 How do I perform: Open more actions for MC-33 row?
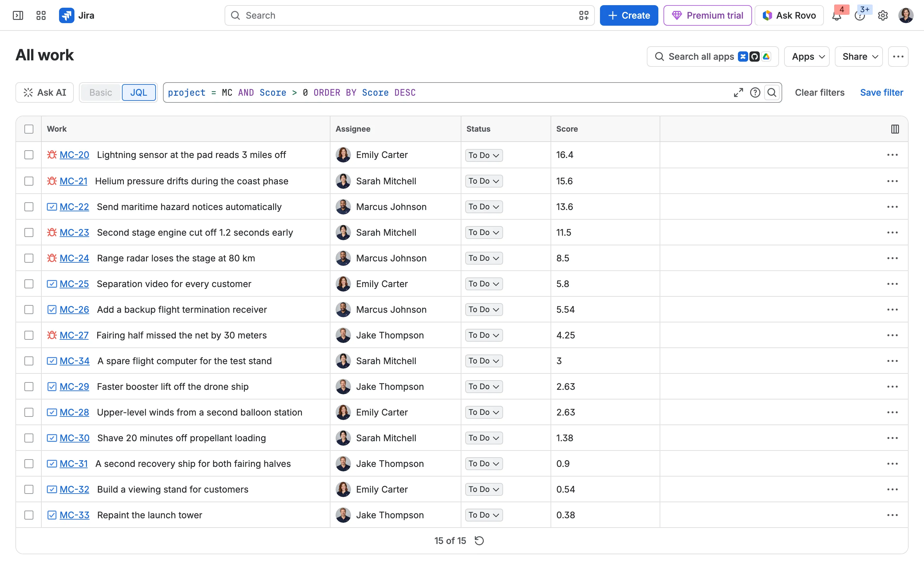pyautogui.click(x=892, y=515)
